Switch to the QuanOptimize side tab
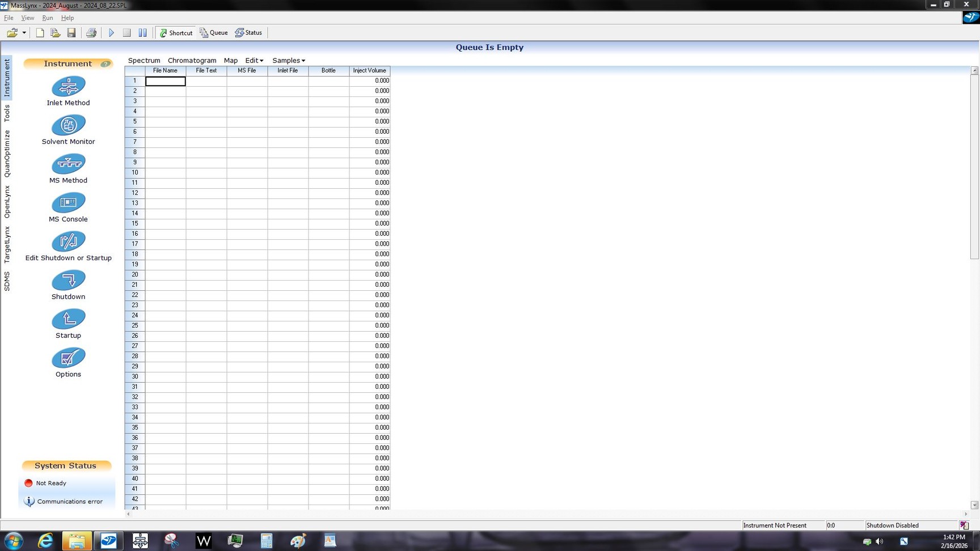This screenshot has width=980, height=551. coord(7,154)
